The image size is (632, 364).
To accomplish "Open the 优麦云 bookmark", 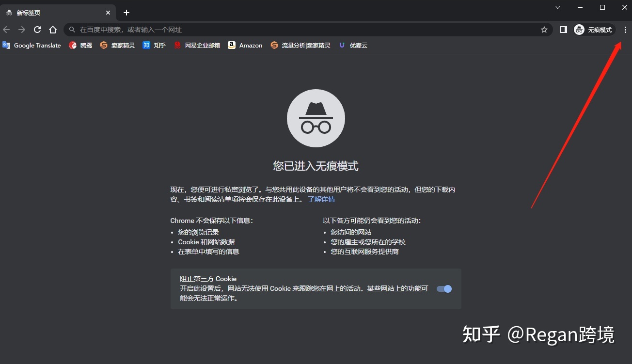I will (x=353, y=45).
